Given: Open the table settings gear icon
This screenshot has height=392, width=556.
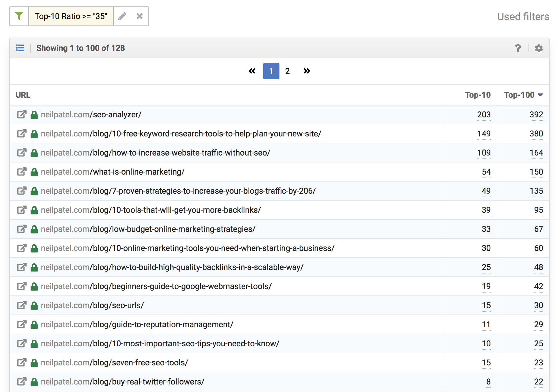Looking at the screenshot, I should (538, 48).
